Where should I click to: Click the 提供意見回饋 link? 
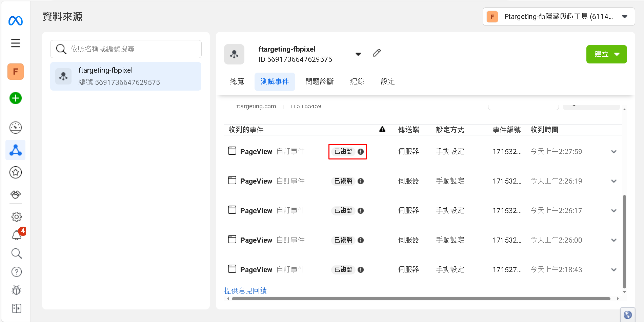coord(245,291)
